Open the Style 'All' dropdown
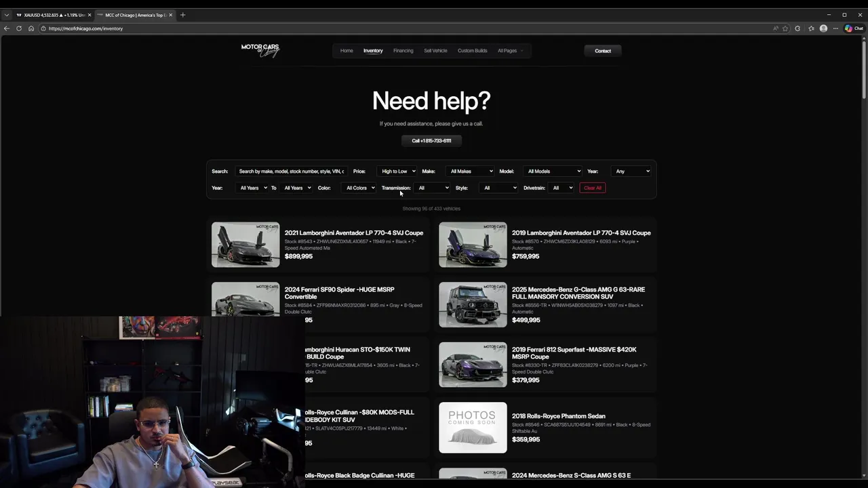Image resolution: width=868 pixels, height=488 pixels. pos(499,188)
